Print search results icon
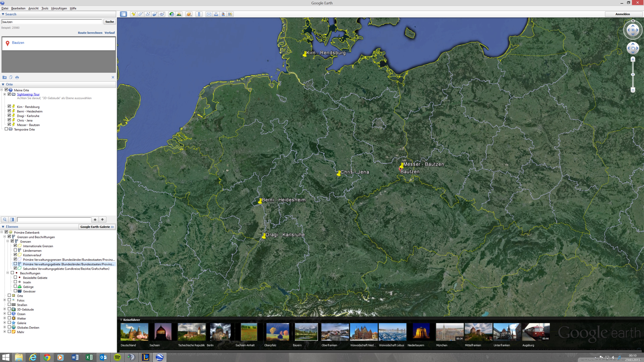 17,77
